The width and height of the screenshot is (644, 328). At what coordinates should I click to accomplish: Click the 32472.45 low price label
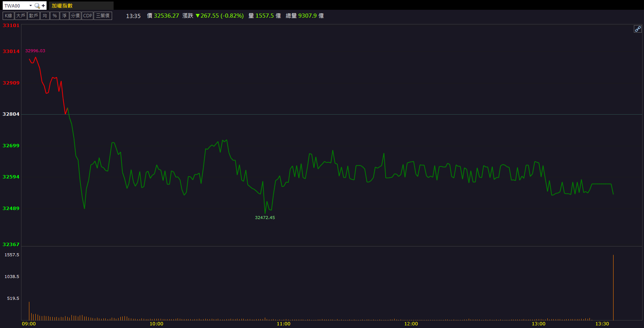pos(265,218)
